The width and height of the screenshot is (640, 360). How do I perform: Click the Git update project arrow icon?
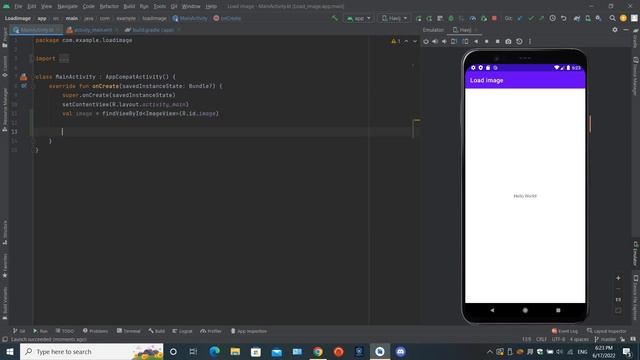click(x=520, y=18)
